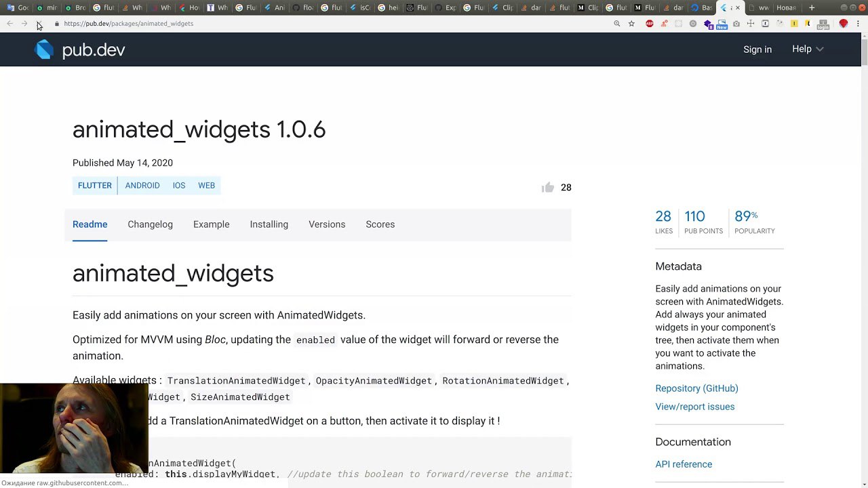Click the IOS platform tag
This screenshot has width=868, height=488.
point(179,186)
